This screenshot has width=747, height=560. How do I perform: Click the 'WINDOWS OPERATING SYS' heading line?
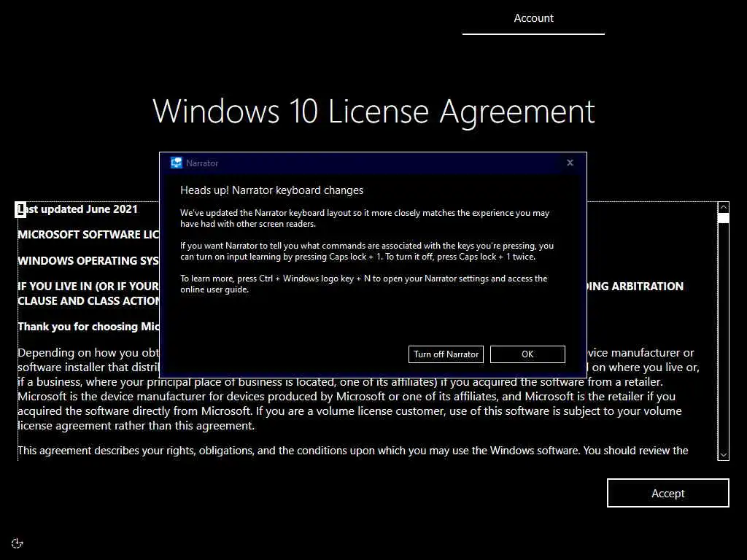(x=88, y=261)
